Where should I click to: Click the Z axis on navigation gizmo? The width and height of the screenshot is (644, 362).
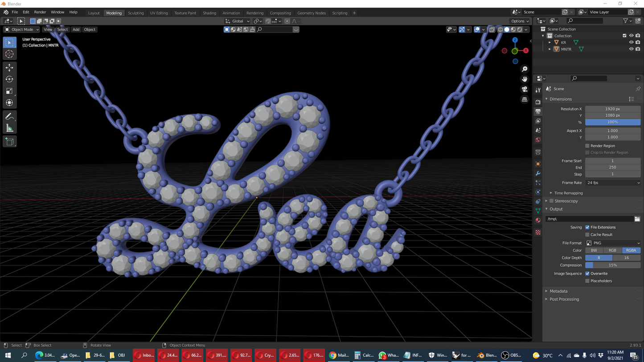[x=515, y=40]
